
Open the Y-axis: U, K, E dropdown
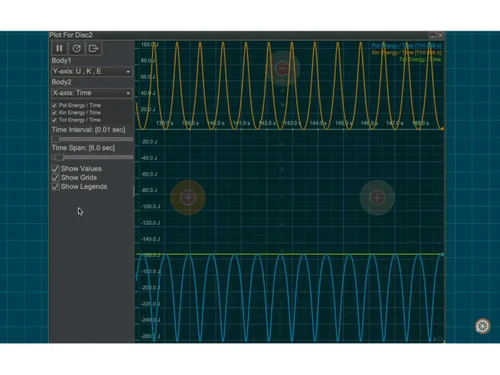tap(92, 71)
